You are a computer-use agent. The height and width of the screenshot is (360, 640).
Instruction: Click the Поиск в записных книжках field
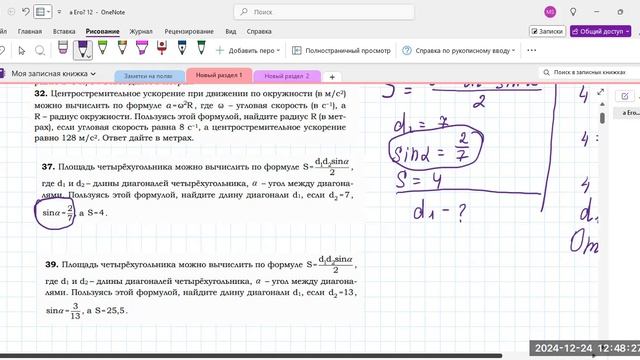tap(589, 72)
